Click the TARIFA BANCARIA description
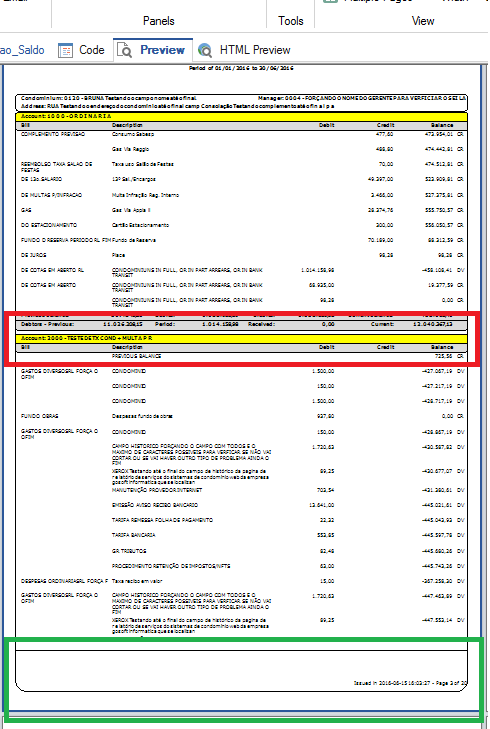Screen dimensions: 490x729 133,535
